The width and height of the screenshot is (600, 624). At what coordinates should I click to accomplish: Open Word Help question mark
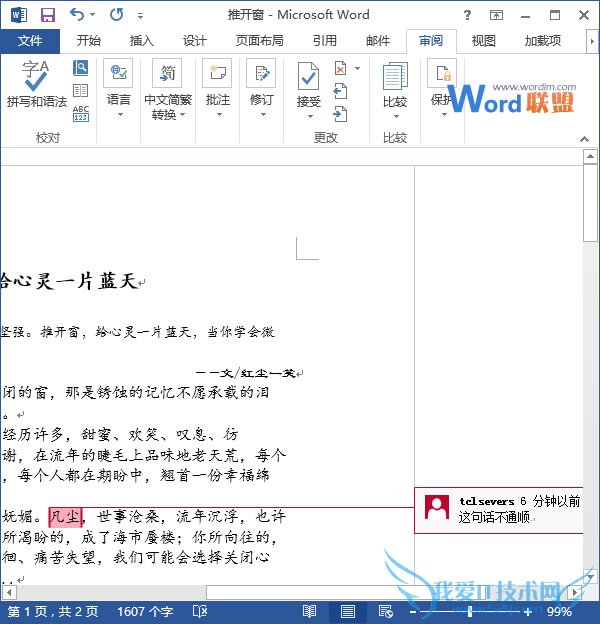pyautogui.click(x=468, y=15)
